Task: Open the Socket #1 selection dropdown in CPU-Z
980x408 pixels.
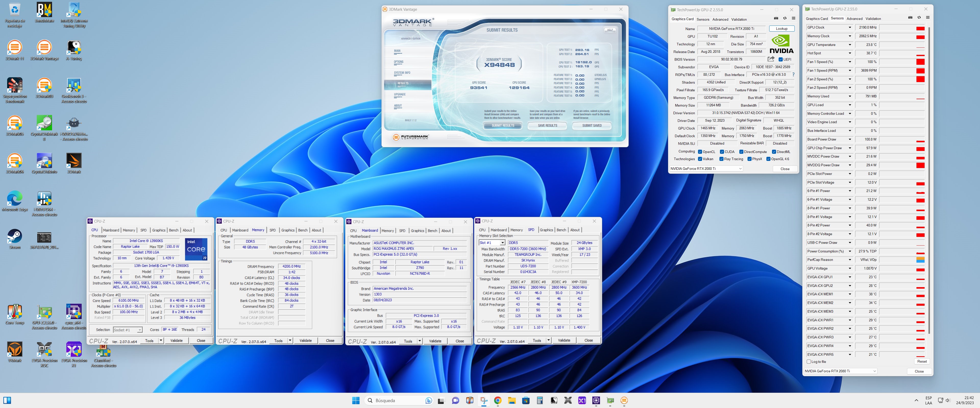Action: (127, 330)
